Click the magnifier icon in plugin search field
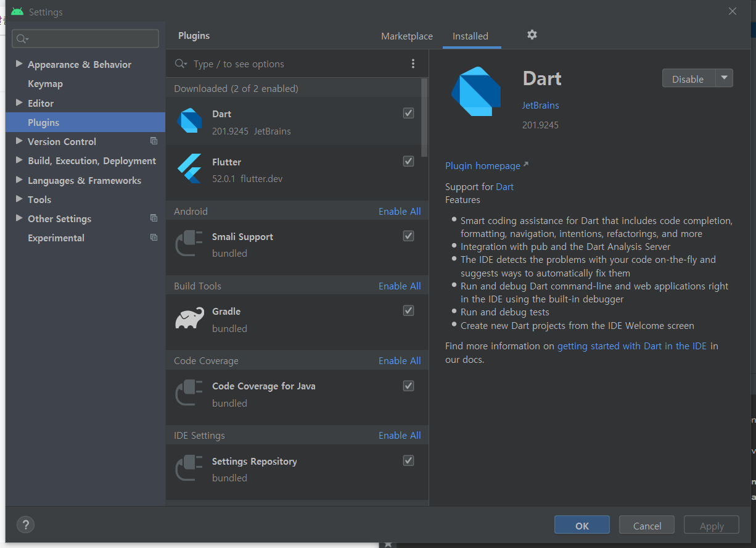Screen dimensions: 756x548 [x=181, y=64]
